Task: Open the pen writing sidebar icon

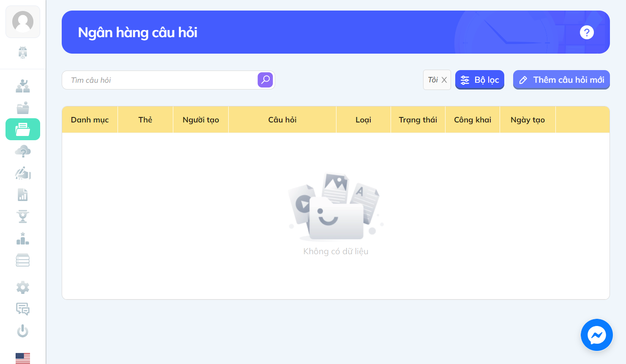Action: (x=23, y=173)
